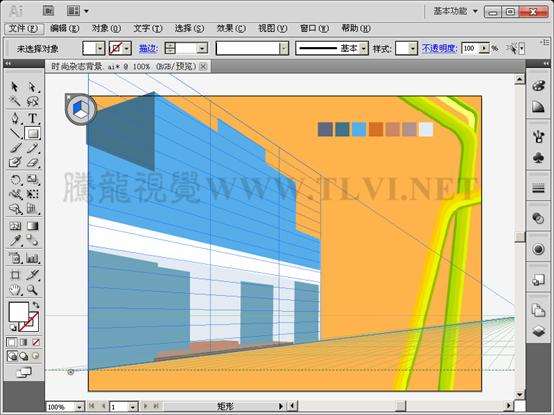This screenshot has height=415, width=554.
Task: Open the 视图 menu
Action: tap(272, 28)
